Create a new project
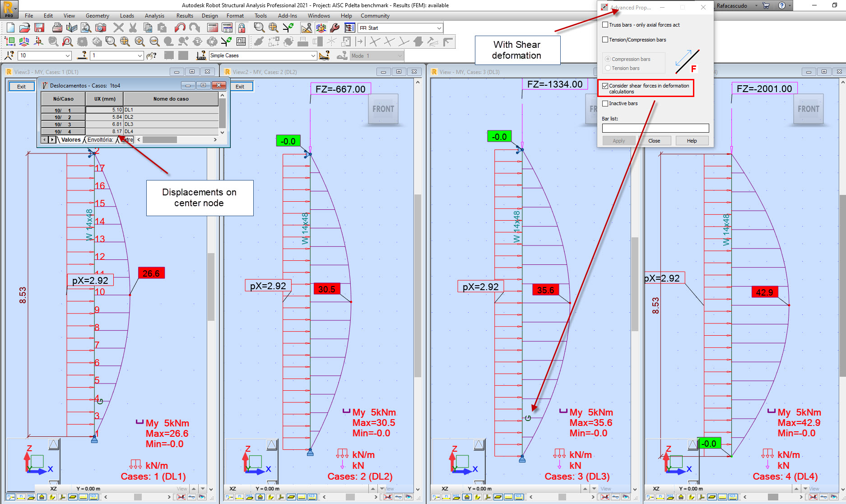 pos(11,28)
